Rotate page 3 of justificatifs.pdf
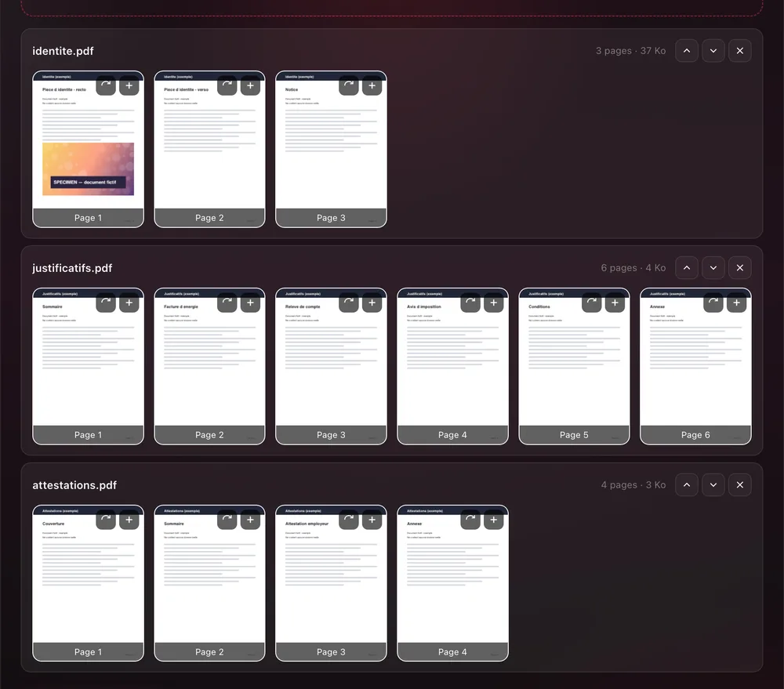This screenshot has height=689, width=784. tap(349, 302)
